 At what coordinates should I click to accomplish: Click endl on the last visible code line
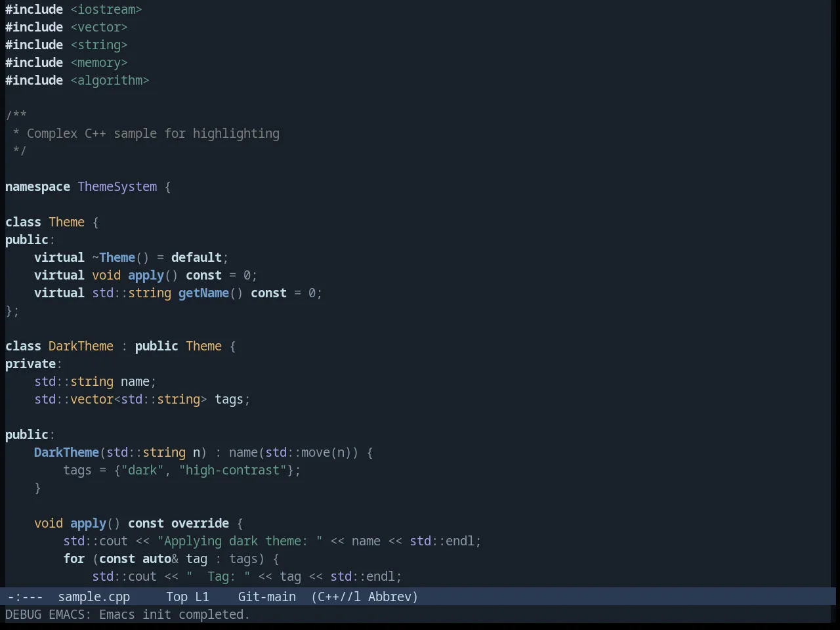(x=381, y=576)
